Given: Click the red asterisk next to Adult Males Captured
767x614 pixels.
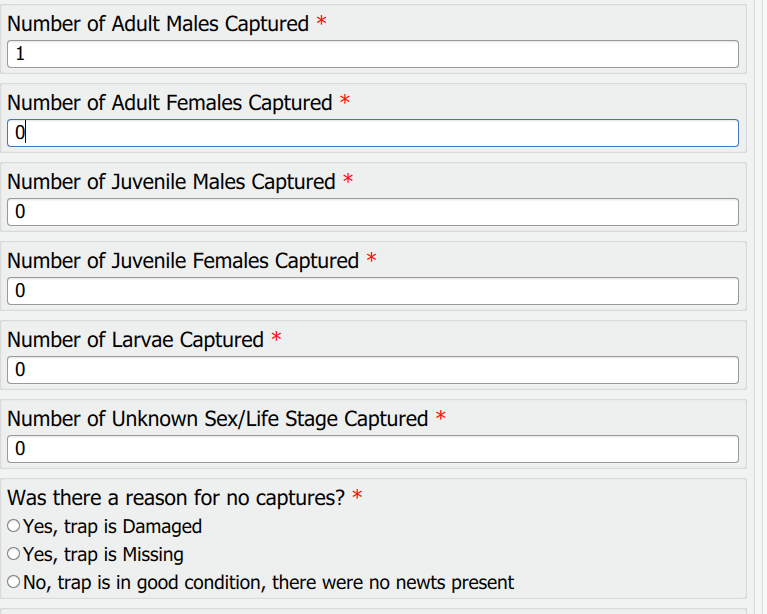Looking at the screenshot, I should point(321,22).
